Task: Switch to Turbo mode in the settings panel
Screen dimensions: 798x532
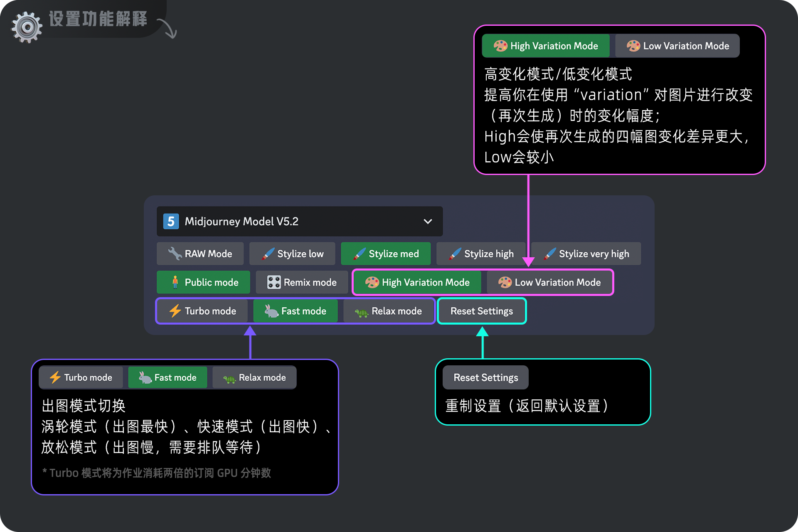Action: (202, 311)
